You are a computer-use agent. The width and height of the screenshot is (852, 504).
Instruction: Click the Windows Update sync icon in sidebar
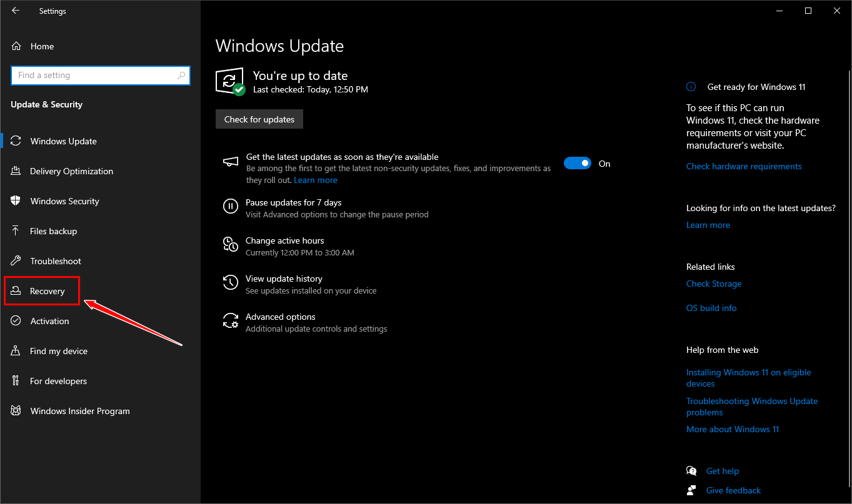click(x=16, y=141)
